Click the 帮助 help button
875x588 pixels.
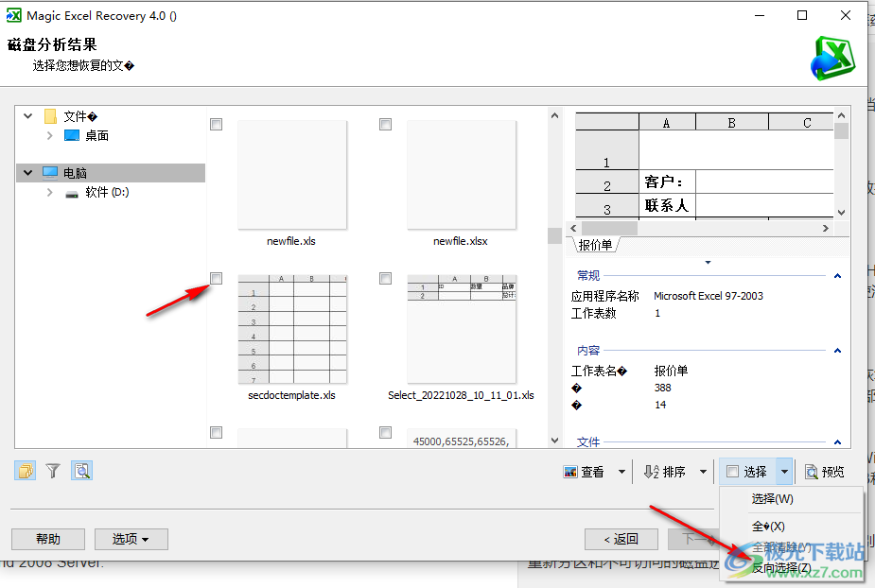tap(47, 539)
